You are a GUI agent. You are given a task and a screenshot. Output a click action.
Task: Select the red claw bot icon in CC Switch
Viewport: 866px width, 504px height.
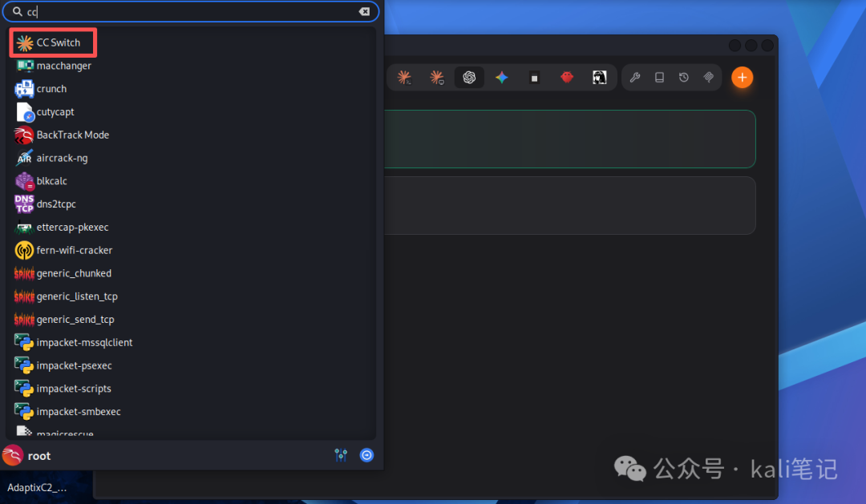pyautogui.click(x=567, y=77)
